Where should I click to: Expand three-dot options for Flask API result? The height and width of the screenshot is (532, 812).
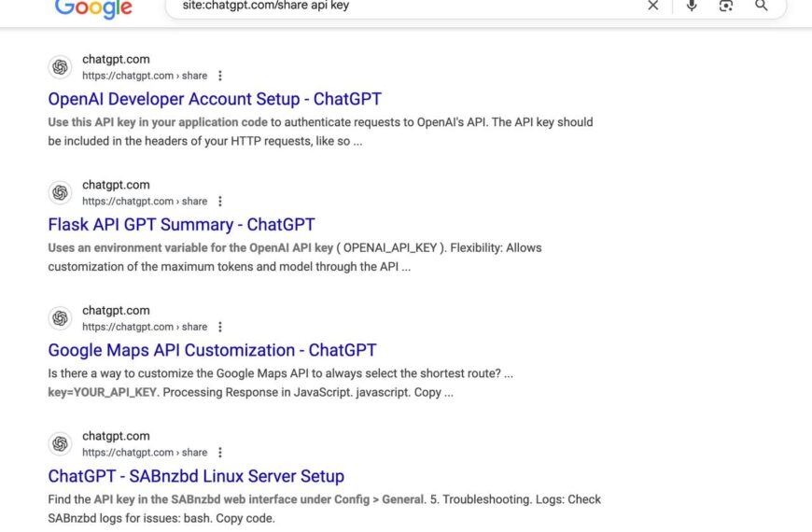pyautogui.click(x=220, y=202)
